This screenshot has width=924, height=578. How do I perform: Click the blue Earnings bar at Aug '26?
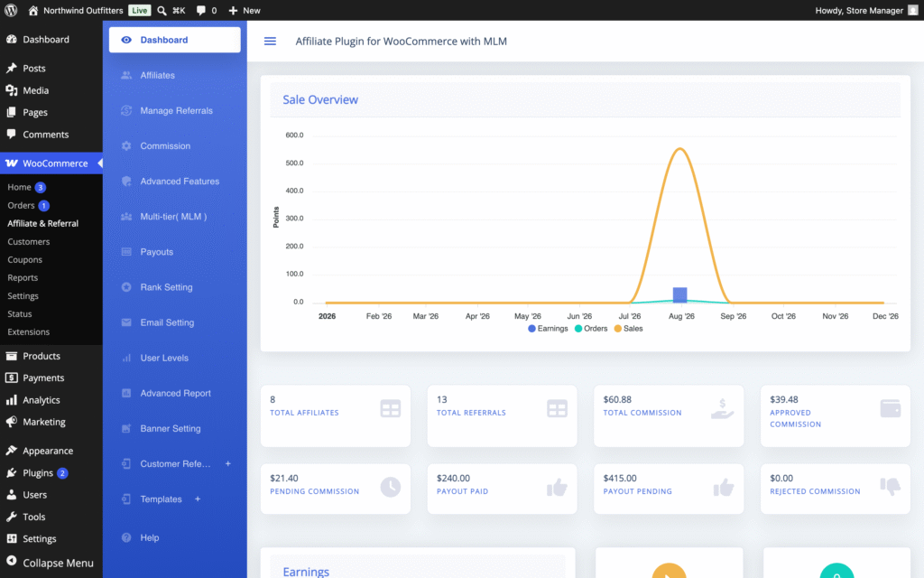(x=680, y=295)
